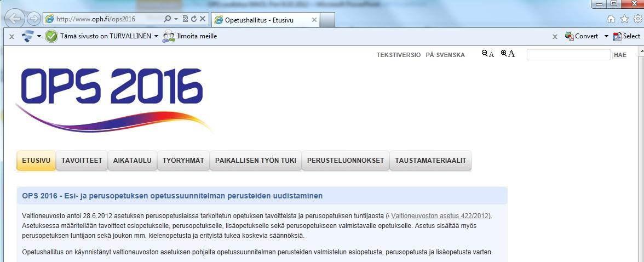Refresh the page with the reload icon
The height and width of the screenshot is (262, 644).
click(x=194, y=19)
